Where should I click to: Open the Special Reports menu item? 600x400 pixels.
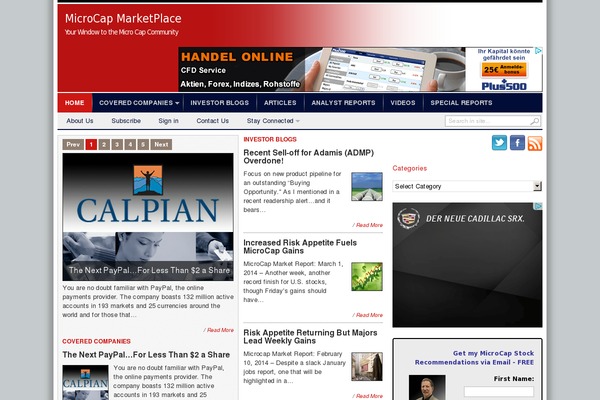[461, 103]
